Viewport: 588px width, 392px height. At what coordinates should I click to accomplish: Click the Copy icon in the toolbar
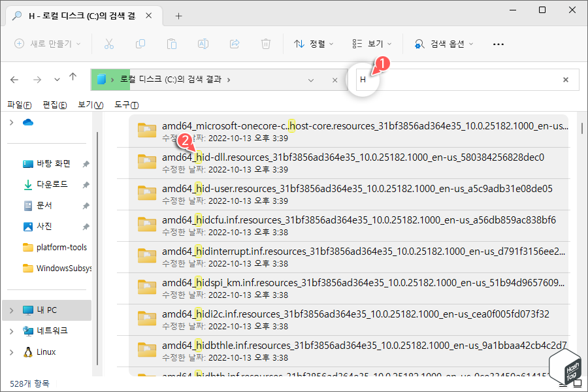pos(140,44)
